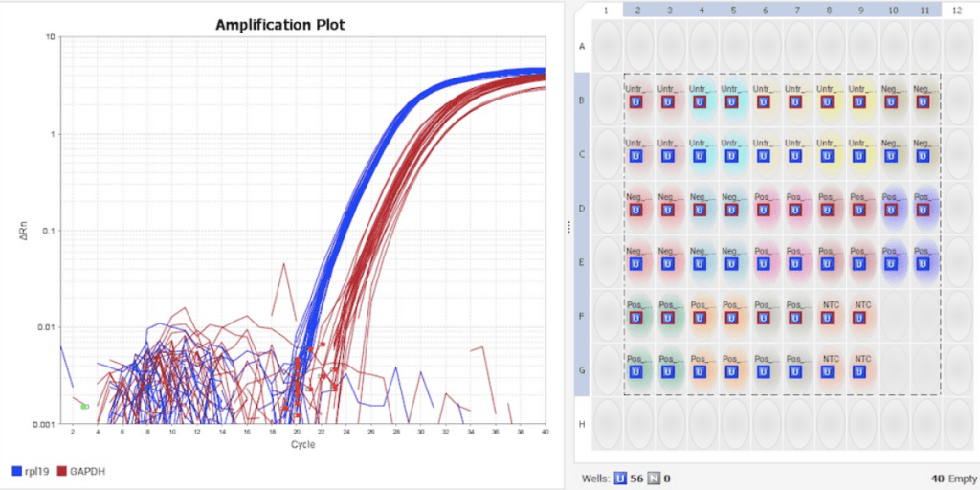980x490 pixels.
Task: Click the blue U wells count icon
Action: (x=620, y=479)
